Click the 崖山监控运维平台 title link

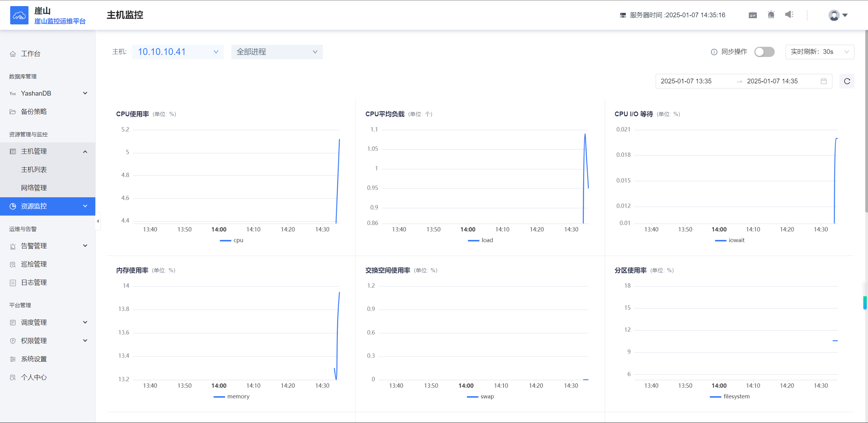coord(60,21)
